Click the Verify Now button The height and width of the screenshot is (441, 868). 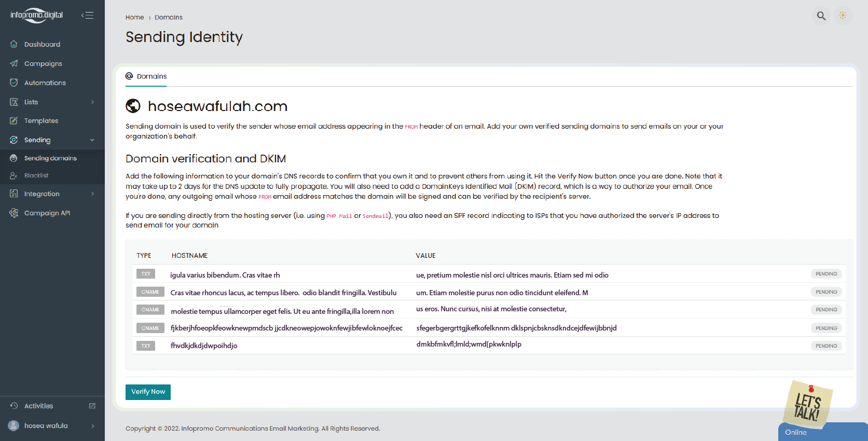click(148, 392)
